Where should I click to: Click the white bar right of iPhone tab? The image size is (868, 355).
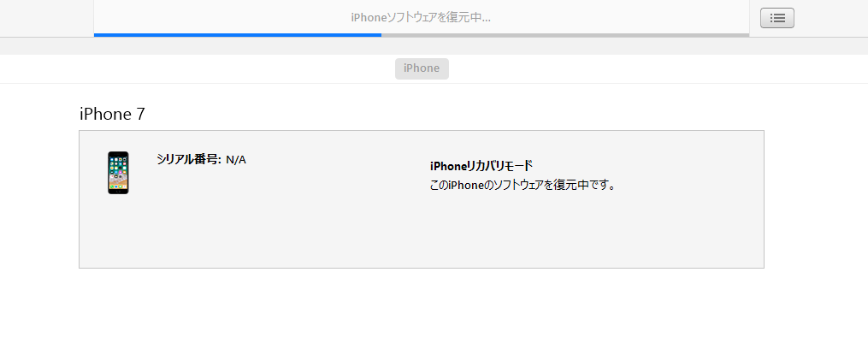pyautogui.click(x=658, y=68)
